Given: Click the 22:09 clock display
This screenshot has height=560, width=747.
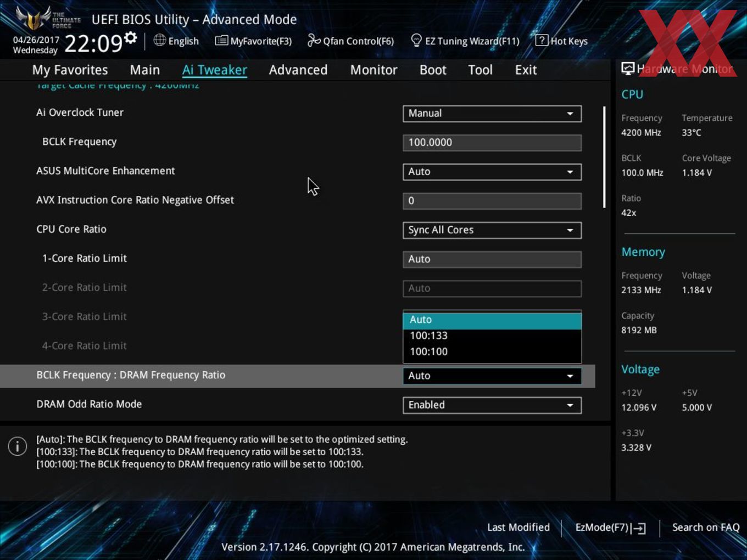Looking at the screenshot, I should [x=93, y=43].
